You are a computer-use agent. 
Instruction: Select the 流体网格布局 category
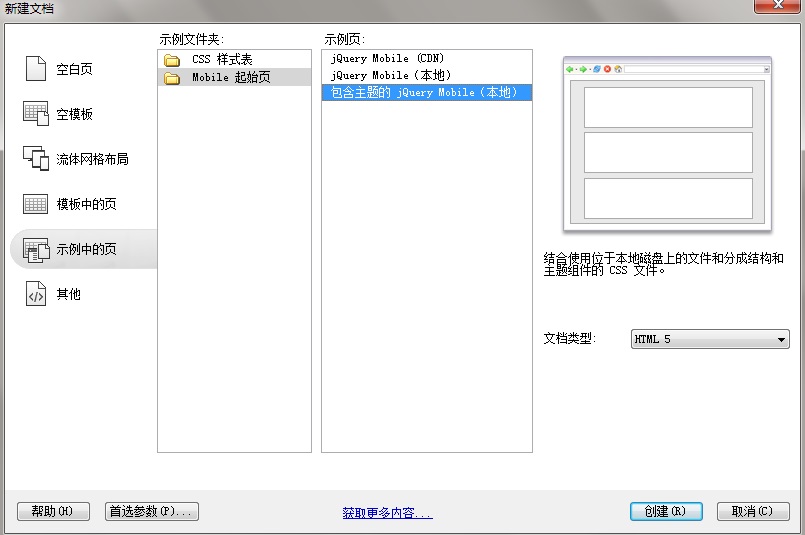click(x=92, y=159)
